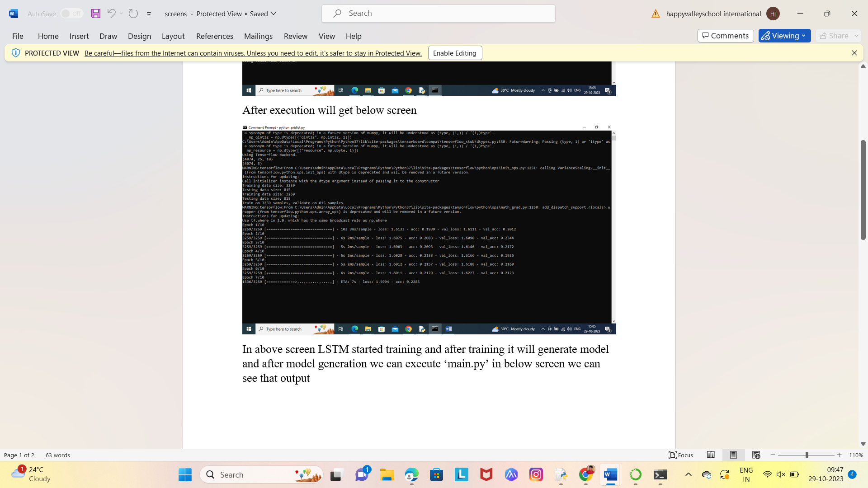Click the zoom out minus icon
The width and height of the screenshot is (868, 488).
(773, 455)
